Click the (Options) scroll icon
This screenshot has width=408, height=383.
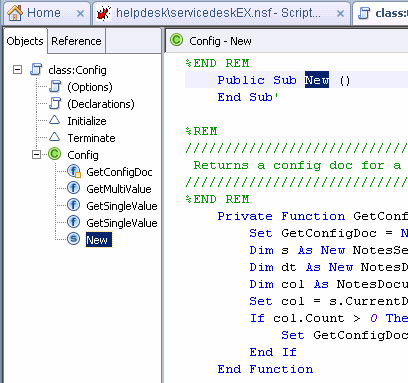coord(55,87)
